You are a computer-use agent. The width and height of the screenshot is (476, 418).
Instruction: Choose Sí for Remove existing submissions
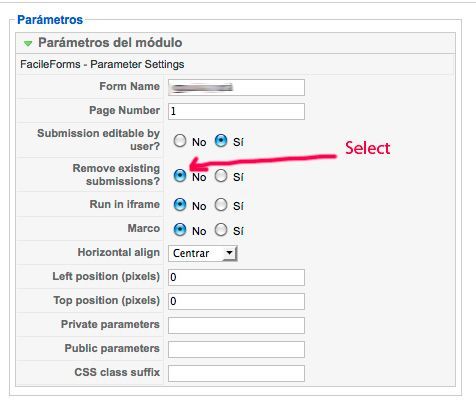(x=221, y=176)
